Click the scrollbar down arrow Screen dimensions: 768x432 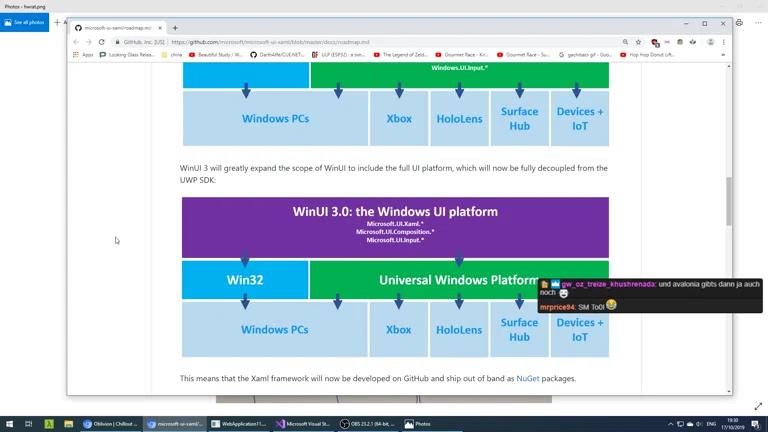click(729, 391)
